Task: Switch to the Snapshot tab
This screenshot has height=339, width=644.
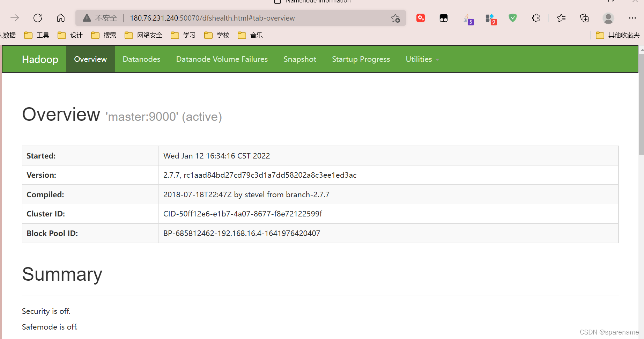Action: (300, 59)
